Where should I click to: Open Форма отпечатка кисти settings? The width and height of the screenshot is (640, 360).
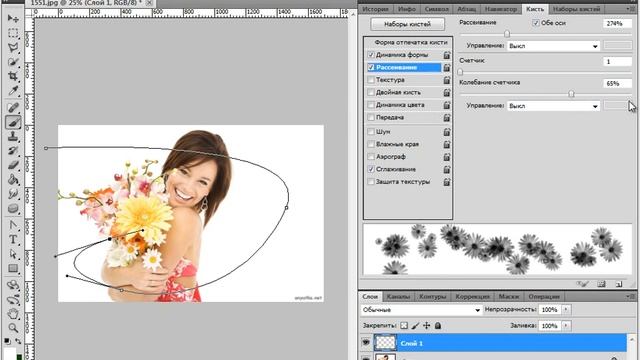point(411,42)
